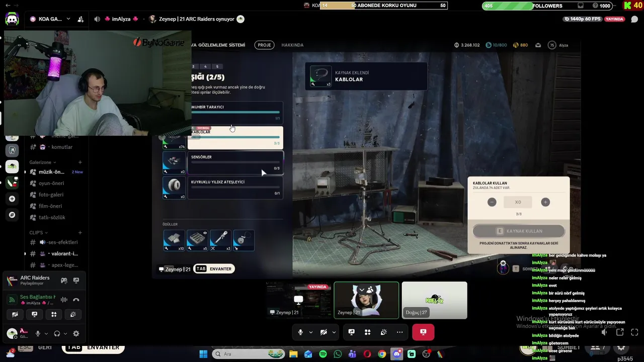Add a channel to Galerizone category

click(x=80, y=162)
